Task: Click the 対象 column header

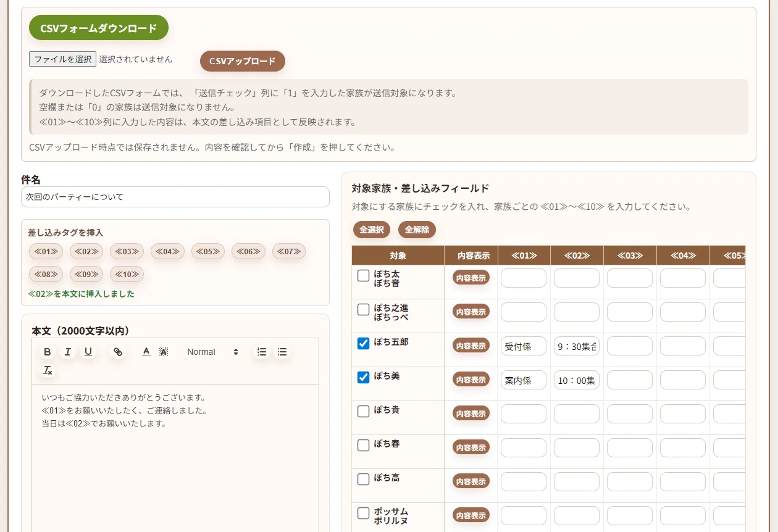Action: coord(398,255)
